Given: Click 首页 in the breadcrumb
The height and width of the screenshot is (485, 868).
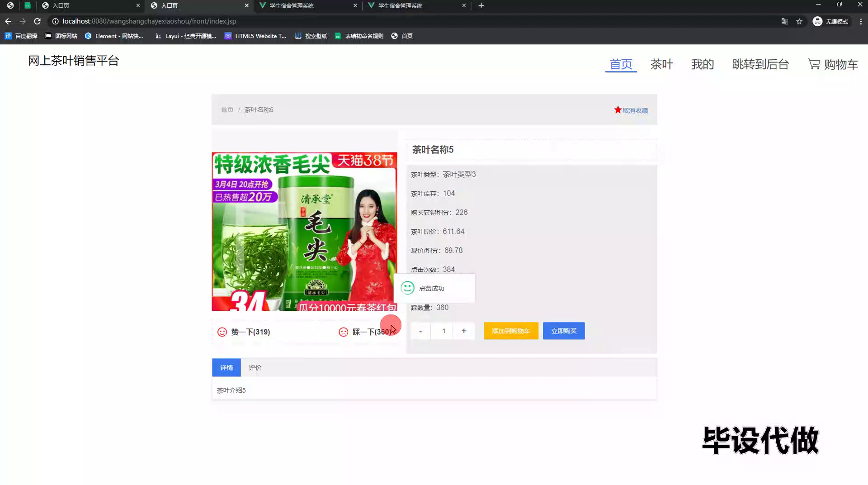Looking at the screenshot, I should 227,109.
